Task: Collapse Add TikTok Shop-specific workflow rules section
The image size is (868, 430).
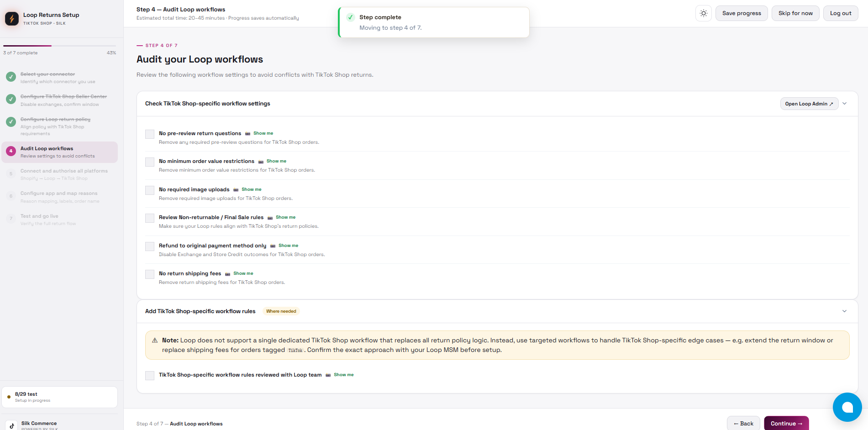Action: (x=844, y=311)
